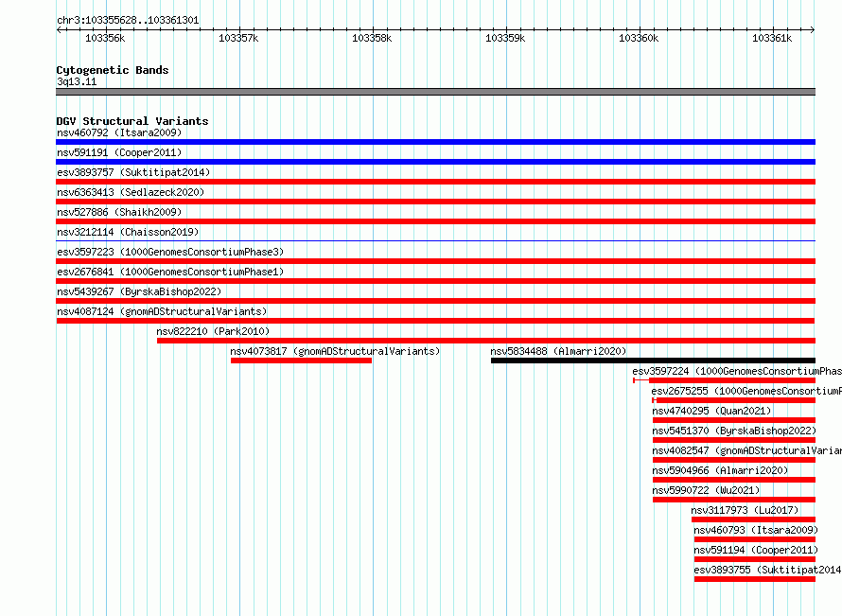Image resolution: width=842 pixels, height=616 pixels.
Task: Click the red bar under nsv4087124
Action: [x=435, y=321]
